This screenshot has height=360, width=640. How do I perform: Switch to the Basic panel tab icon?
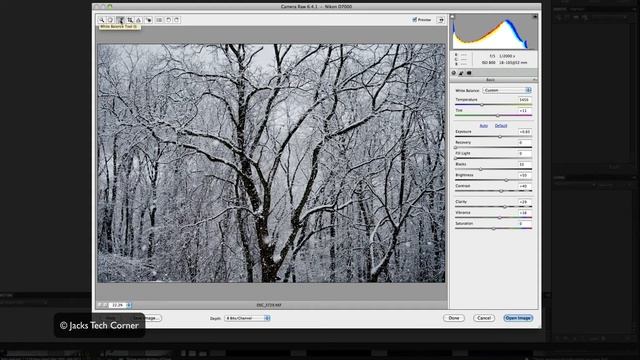pyautogui.click(x=453, y=73)
